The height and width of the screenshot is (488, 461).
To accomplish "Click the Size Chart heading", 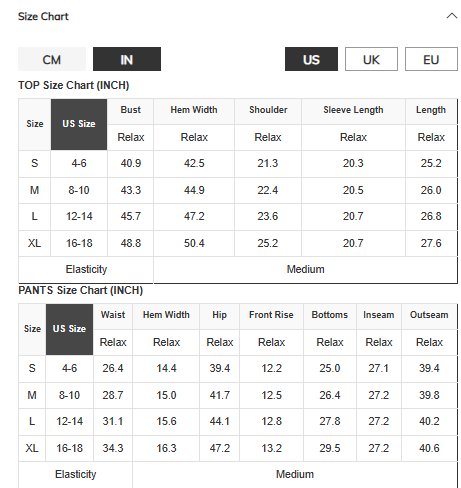I will tap(43, 16).
